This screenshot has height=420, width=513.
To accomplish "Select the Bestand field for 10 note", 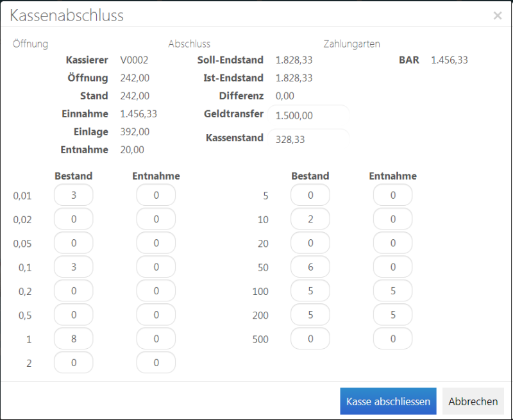I will point(310,219).
